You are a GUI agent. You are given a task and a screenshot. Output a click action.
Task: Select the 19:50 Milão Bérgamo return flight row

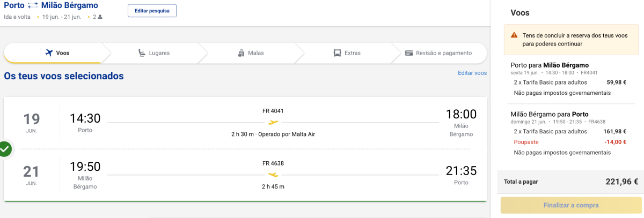pyautogui.click(x=245, y=175)
